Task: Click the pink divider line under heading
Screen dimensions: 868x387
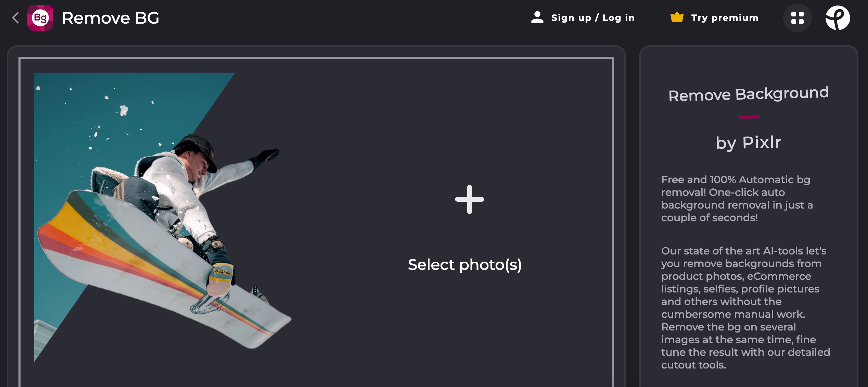Action: pyautogui.click(x=749, y=117)
